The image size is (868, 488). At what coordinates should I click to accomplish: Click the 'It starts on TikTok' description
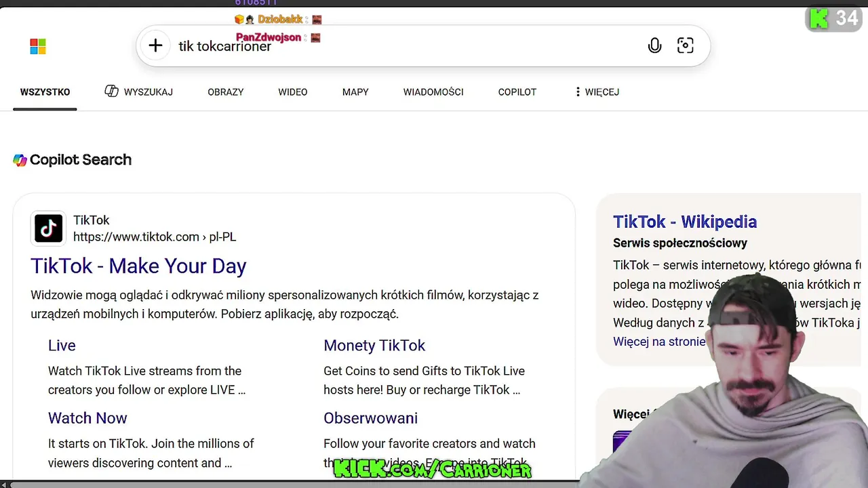click(x=151, y=453)
